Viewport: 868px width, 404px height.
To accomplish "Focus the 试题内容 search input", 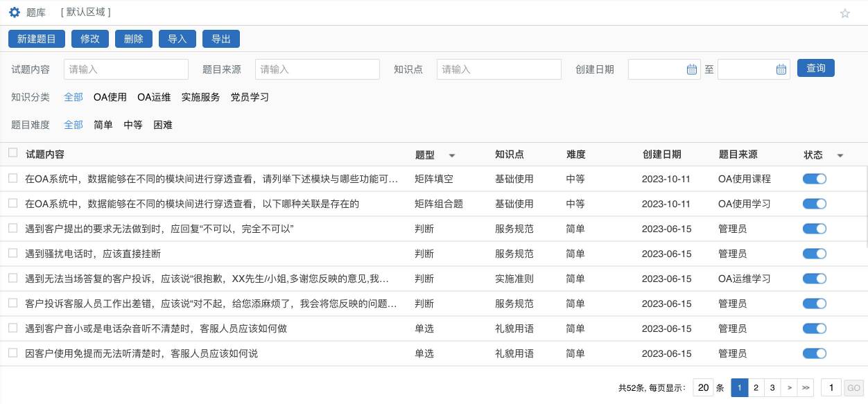I will pyautogui.click(x=125, y=69).
